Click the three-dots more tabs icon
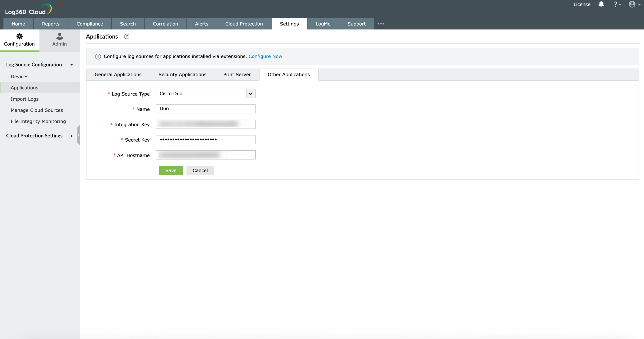 [x=381, y=24]
